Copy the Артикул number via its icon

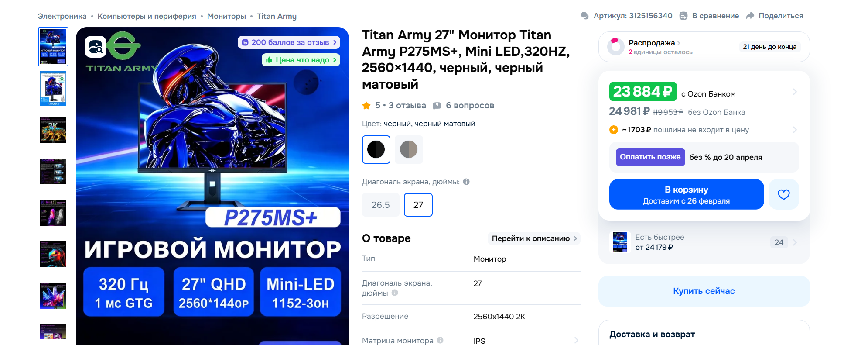tap(585, 16)
